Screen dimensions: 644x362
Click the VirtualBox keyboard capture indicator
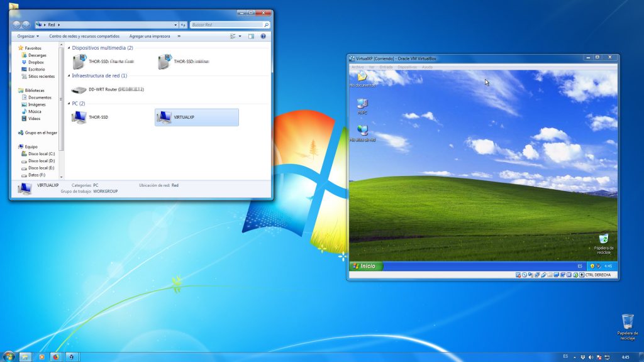pos(582,275)
